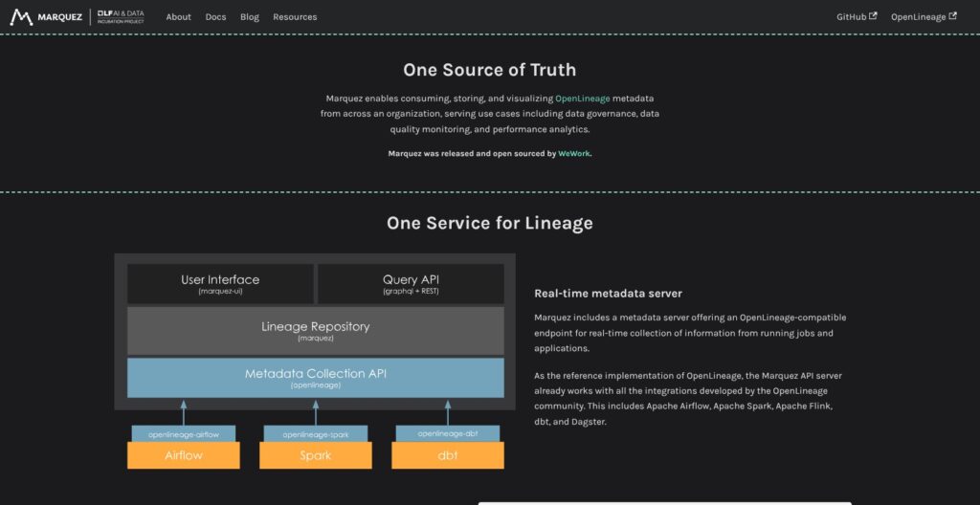Click the Query API box in the diagram
980x505 pixels.
click(x=411, y=284)
